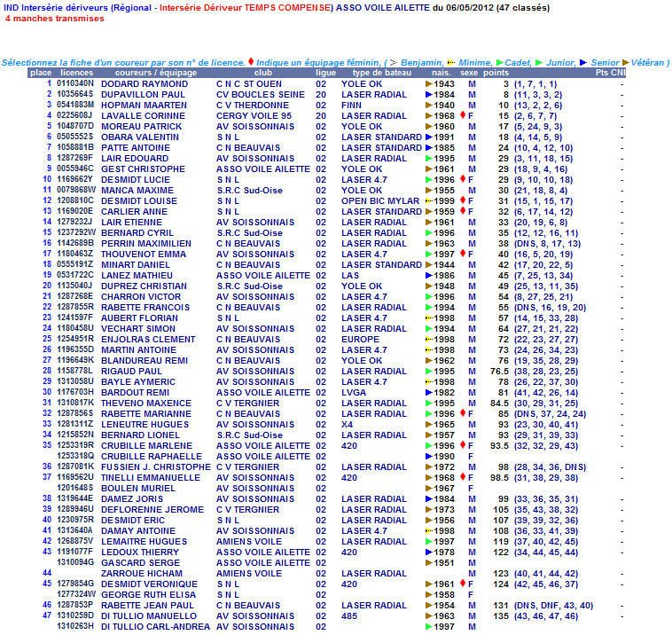
Task: Click blue triangle in BARDOUT REMI row
Action: [x=429, y=392]
